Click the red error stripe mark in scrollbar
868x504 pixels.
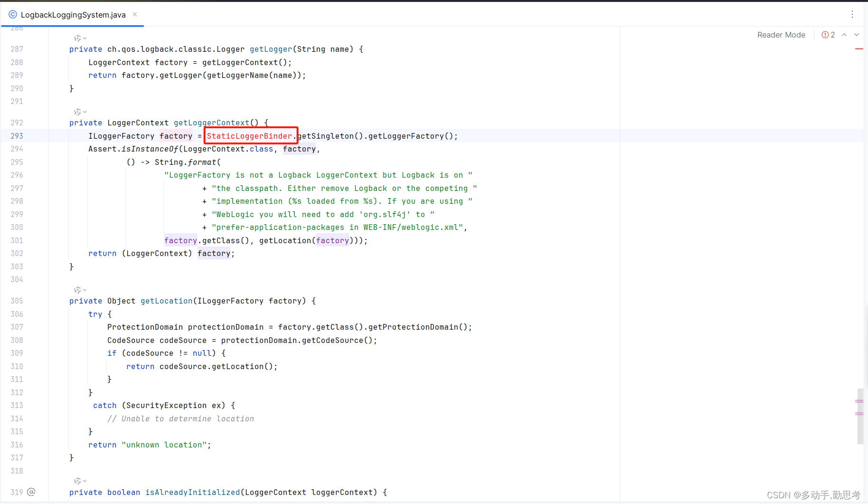click(859, 49)
